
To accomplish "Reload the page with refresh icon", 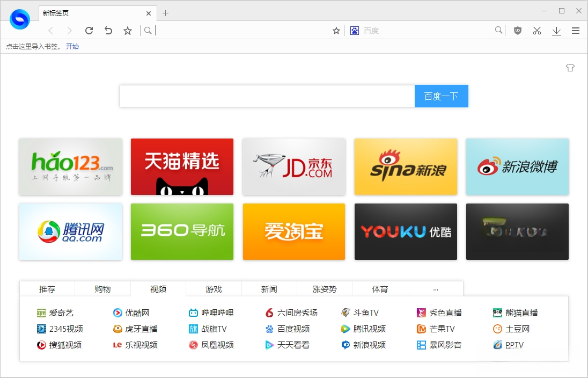I will [x=89, y=31].
